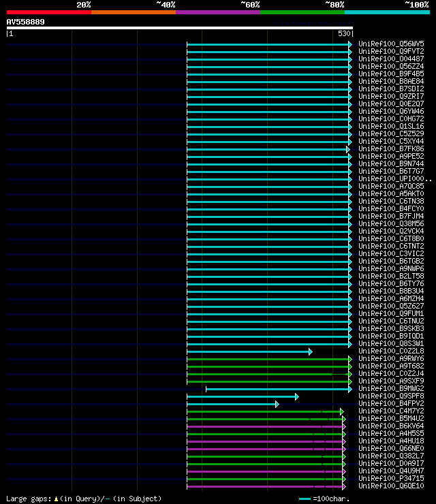Click the purple ~60% legend segment
Viewport: 436px width, 504px height.
[x=218, y=12]
